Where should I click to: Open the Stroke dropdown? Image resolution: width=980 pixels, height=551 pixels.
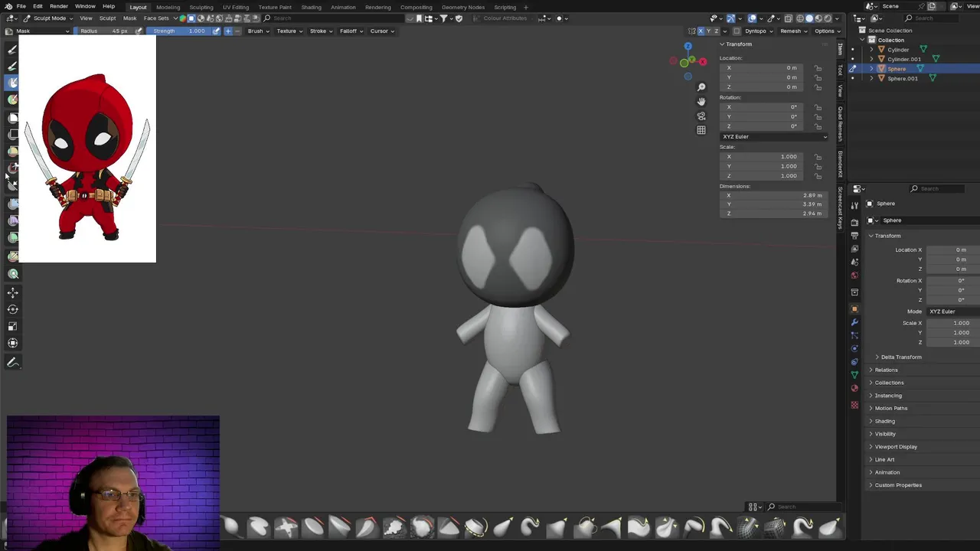[321, 31]
